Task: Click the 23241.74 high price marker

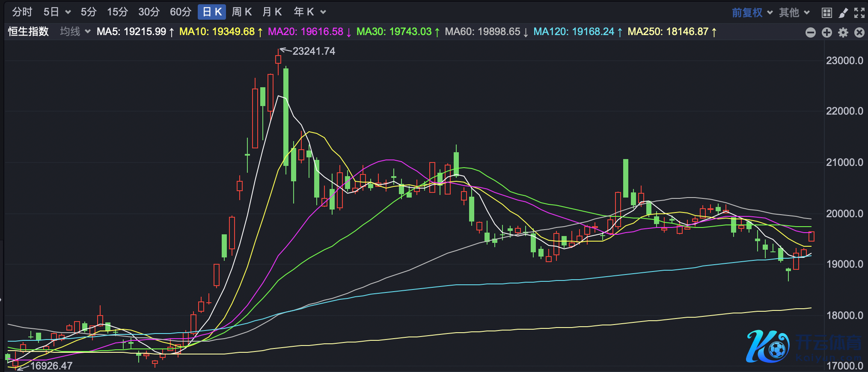Action: [313, 51]
